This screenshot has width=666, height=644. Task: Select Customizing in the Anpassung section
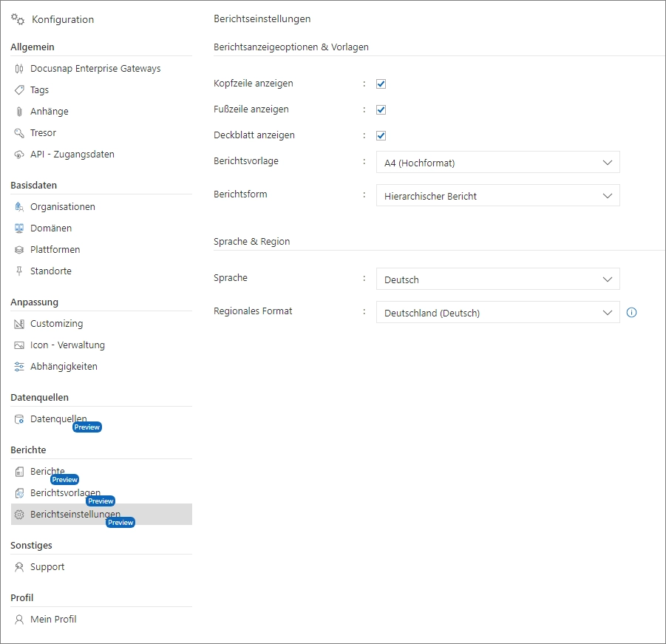56,324
